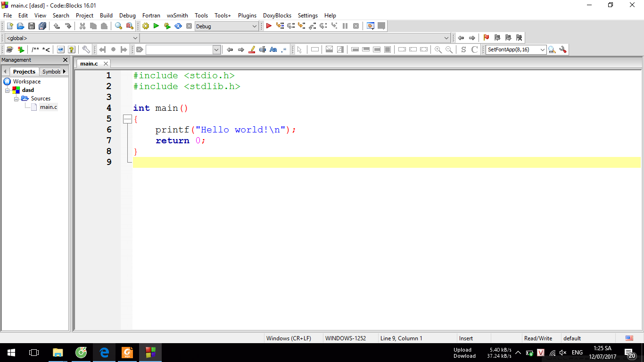Open the debugging windows icon
This screenshot has width=644, height=362.
pyautogui.click(x=371, y=26)
